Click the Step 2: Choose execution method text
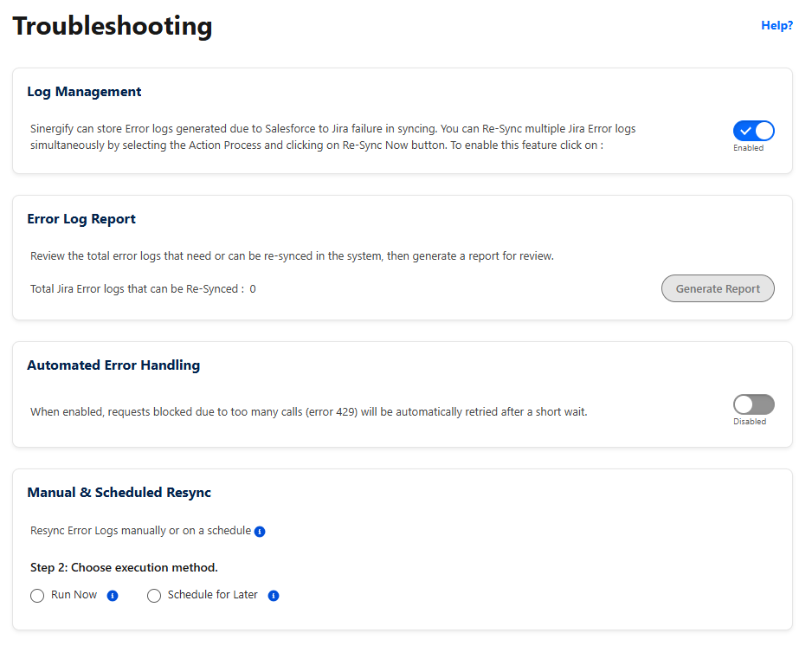The image size is (812, 646). 124,568
